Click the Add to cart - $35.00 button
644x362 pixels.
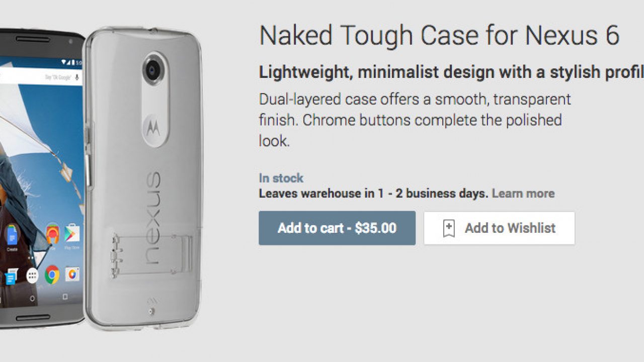coord(337,228)
